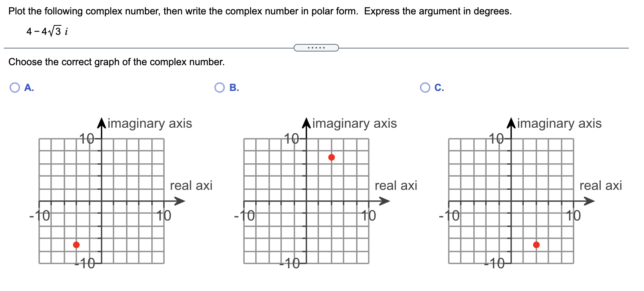Screen dimensions: 644x291
Task: Click the dotted divider handle above the answer section
Action: click(x=316, y=47)
